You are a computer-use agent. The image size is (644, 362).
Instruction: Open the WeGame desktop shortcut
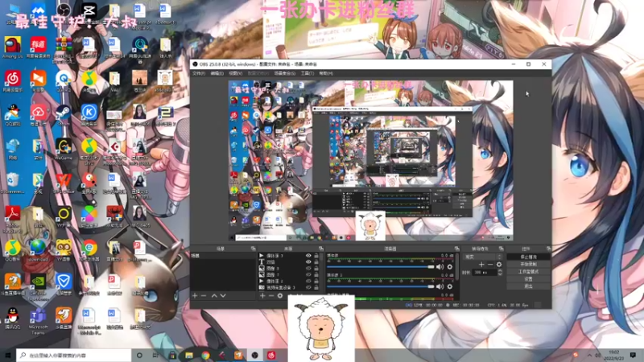click(x=64, y=150)
